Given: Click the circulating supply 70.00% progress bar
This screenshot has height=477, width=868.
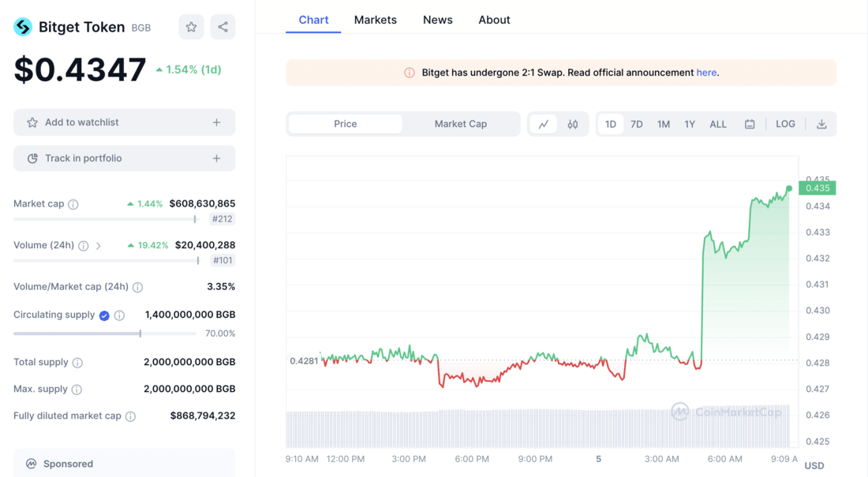Looking at the screenshot, I should tap(105, 334).
